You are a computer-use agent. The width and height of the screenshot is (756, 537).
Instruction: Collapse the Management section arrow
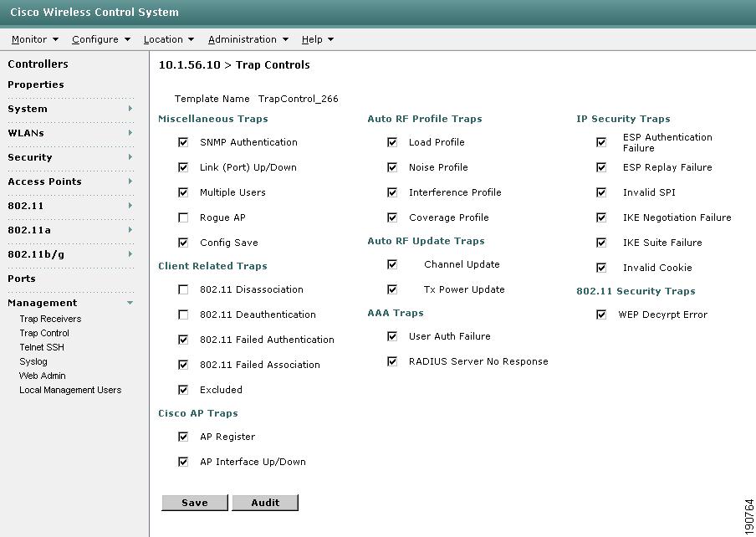click(x=130, y=303)
